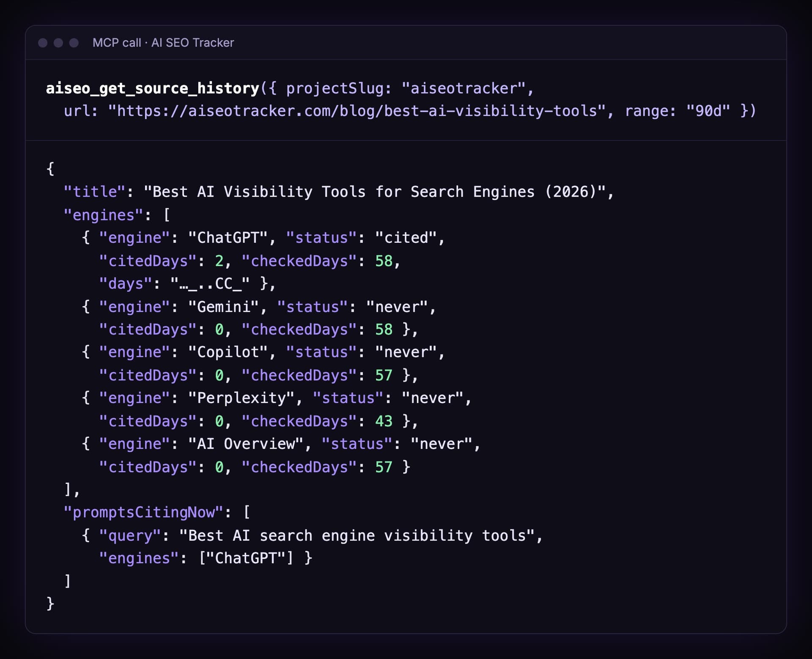The height and width of the screenshot is (659, 812).
Task: Click Copilot's checkedDays value 57
Action: (x=384, y=375)
